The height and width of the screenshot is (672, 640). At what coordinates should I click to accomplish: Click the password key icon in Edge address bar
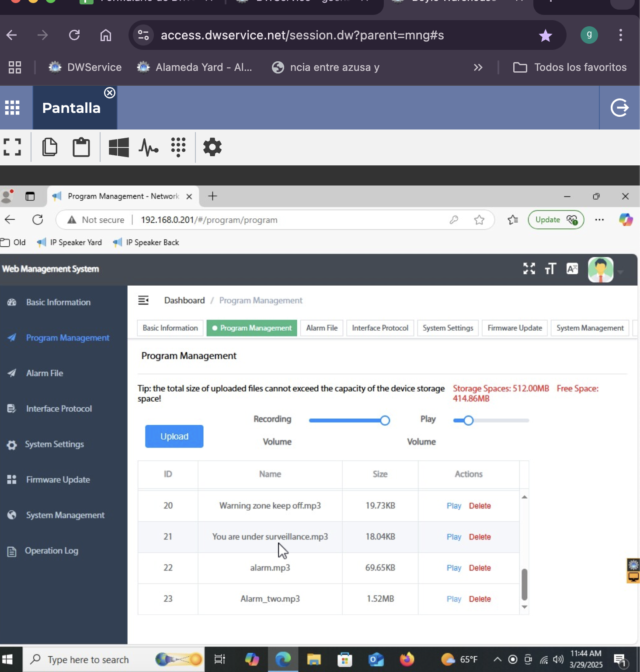click(454, 220)
